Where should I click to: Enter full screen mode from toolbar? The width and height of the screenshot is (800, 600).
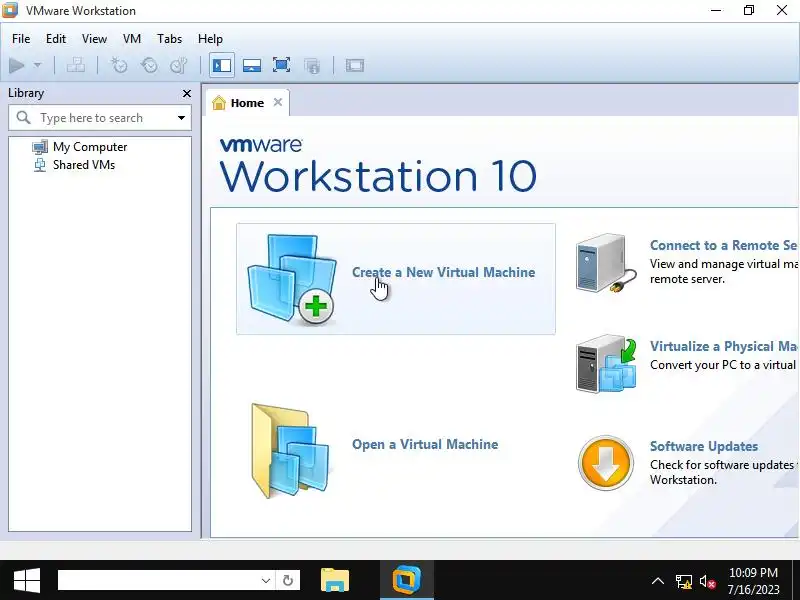(281, 65)
